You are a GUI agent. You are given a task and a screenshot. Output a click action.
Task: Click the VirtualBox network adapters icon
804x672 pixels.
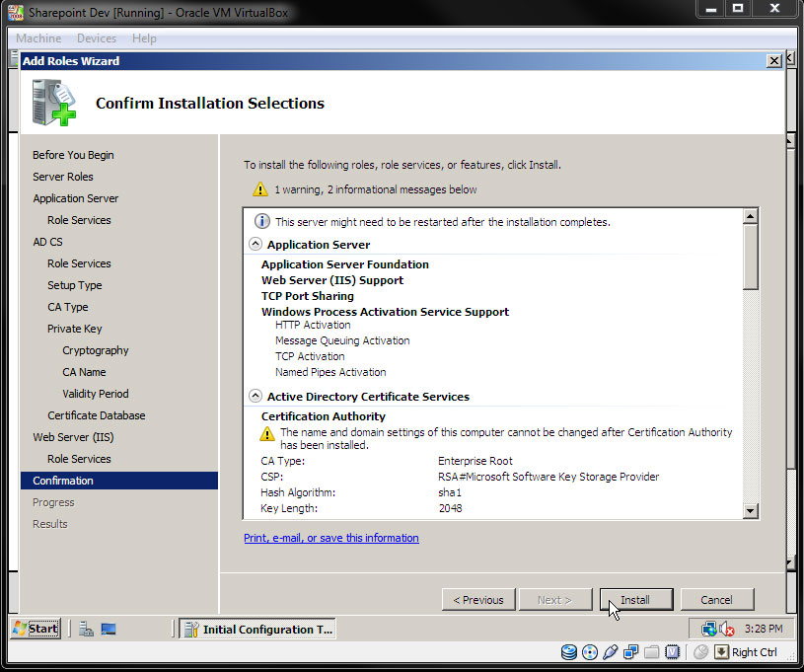(x=630, y=652)
